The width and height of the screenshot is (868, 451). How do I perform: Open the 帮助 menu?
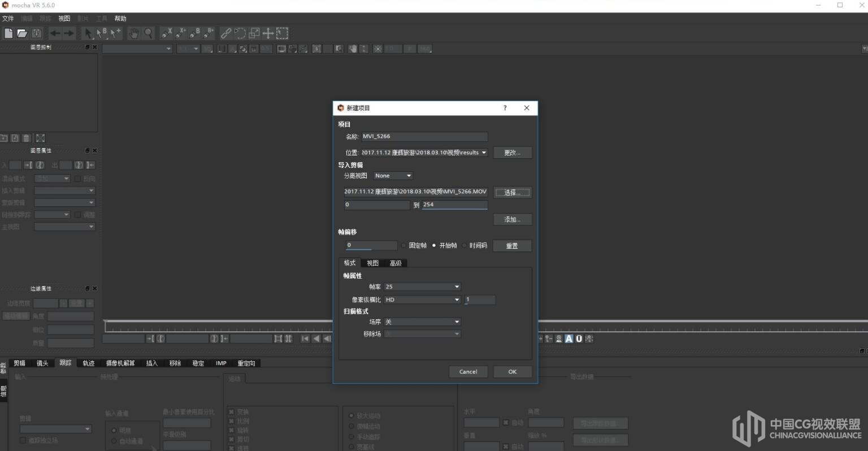tap(120, 19)
